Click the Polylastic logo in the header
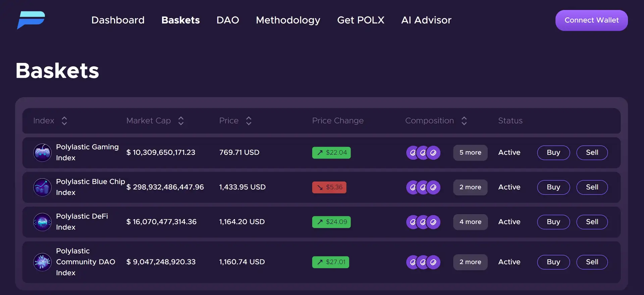Screen dimensions: 644x295 [31, 20]
